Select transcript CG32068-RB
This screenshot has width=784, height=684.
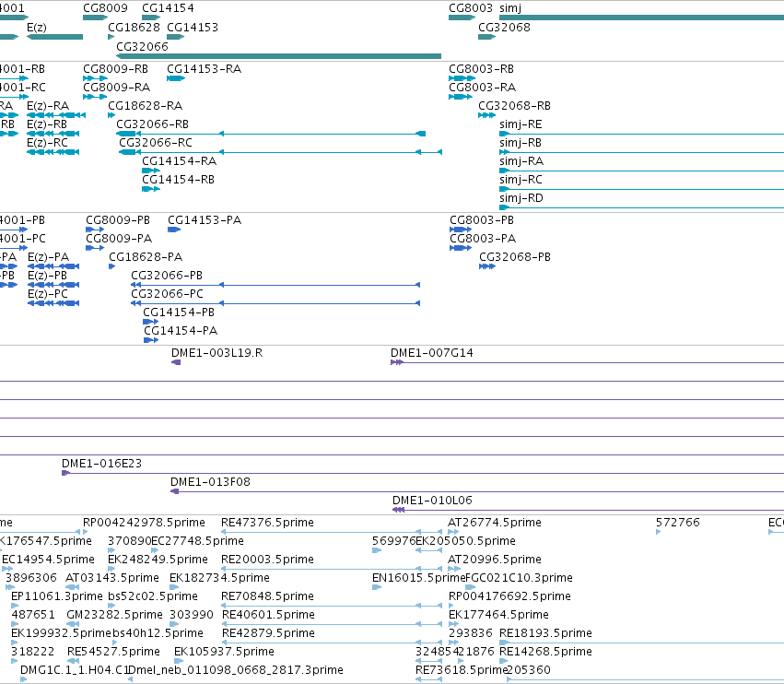[x=514, y=106]
